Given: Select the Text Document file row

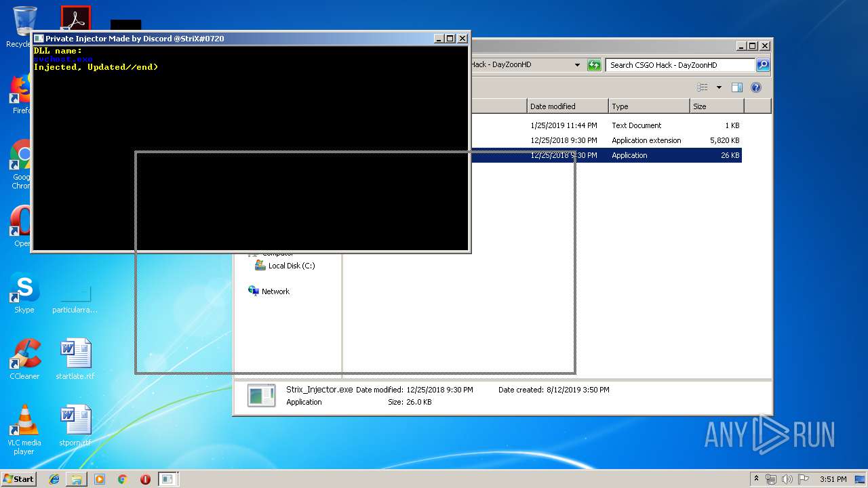Looking at the screenshot, I should [x=606, y=125].
